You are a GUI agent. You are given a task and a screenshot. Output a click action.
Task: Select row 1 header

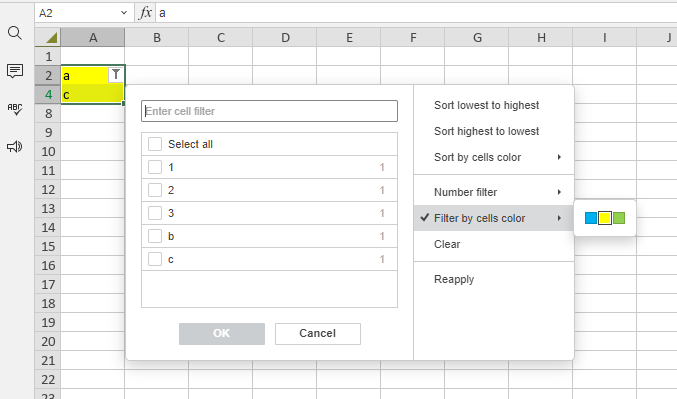[48, 56]
